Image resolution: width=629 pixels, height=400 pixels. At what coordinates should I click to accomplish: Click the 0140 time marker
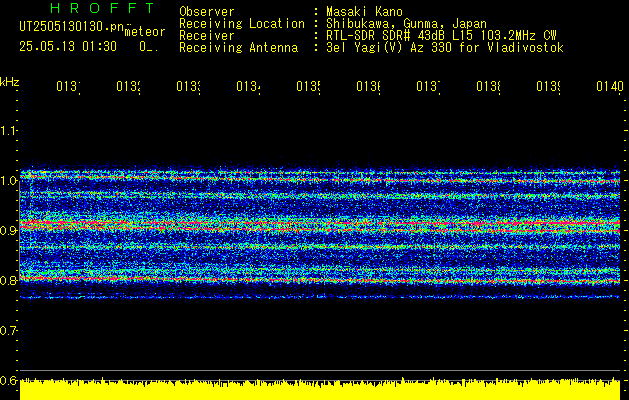[x=610, y=87]
